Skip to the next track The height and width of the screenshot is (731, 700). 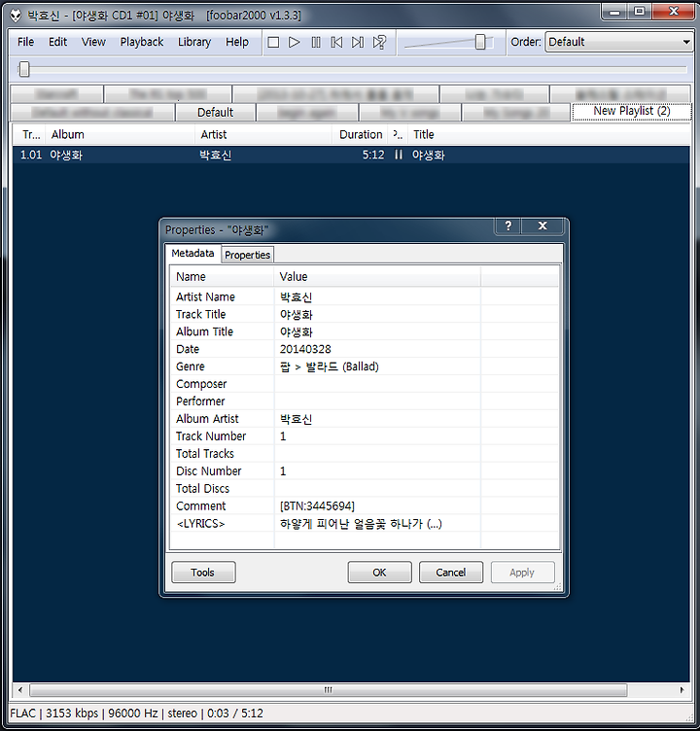click(x=358, y=43)
